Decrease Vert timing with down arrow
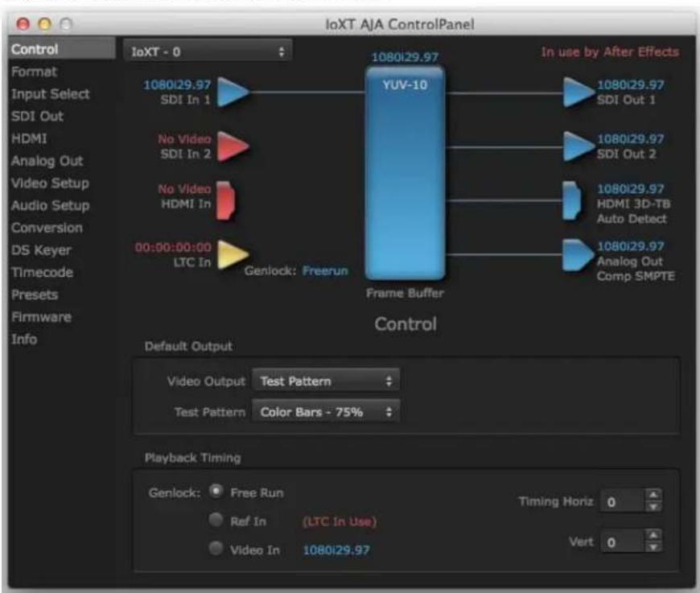Image resolution: width=700 pixels, height=593 pixels. pyautogui.click(x=653, y=546)
